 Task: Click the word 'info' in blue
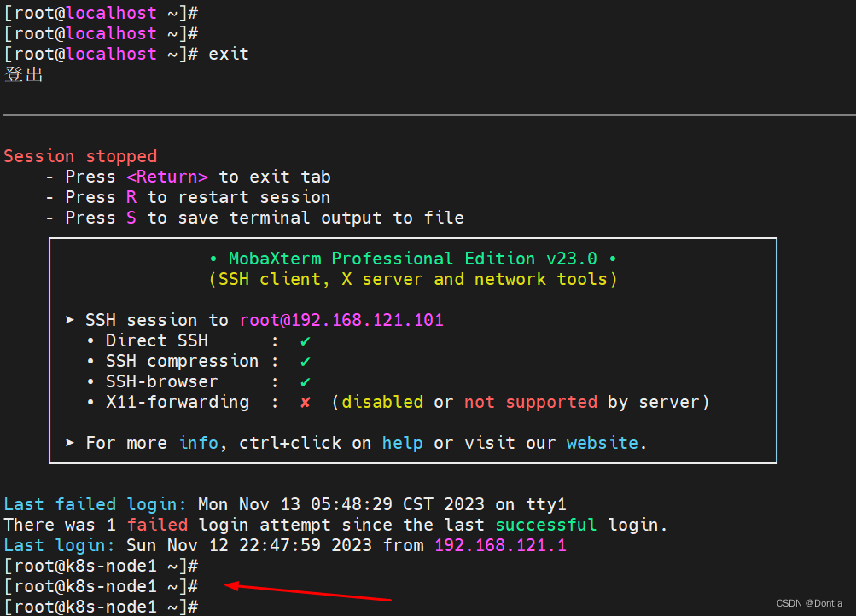click(199, 443)
